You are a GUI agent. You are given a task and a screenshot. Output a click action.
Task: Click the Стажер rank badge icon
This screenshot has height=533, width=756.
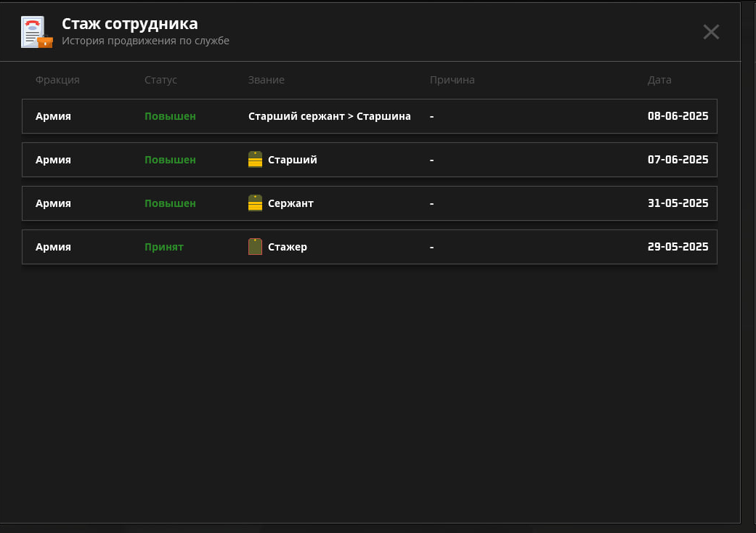(x=255, y=247)
